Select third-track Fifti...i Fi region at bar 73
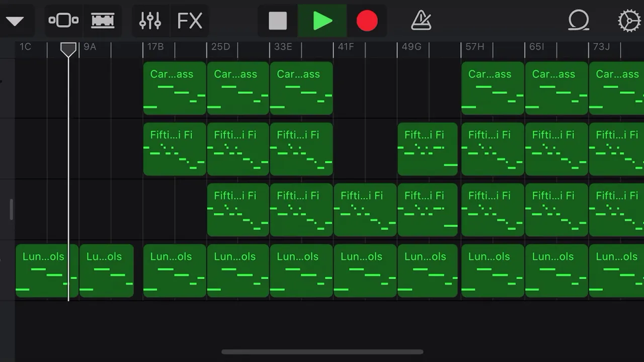644x362 pixels. (616, 210)
